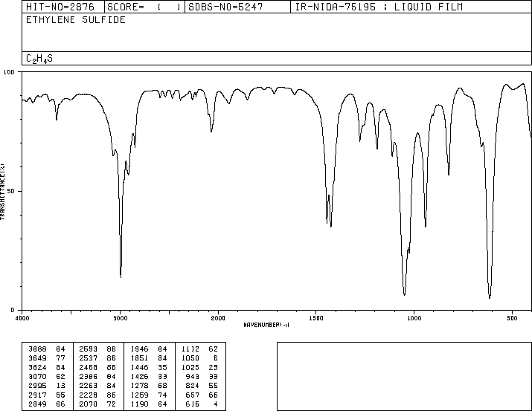The image size is (532, 411).
Task: Click transmittance value 13 beside 2995
Action: pos(61,386)
